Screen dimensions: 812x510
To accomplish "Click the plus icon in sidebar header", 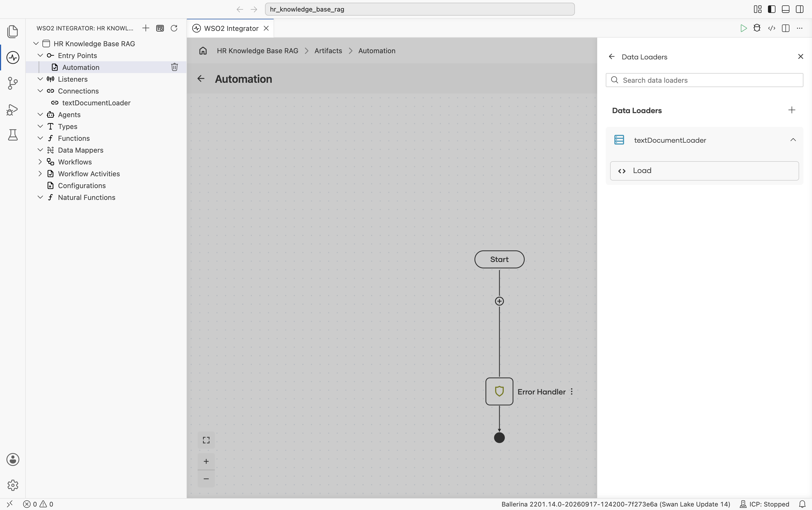I will (x=146, y=28).
